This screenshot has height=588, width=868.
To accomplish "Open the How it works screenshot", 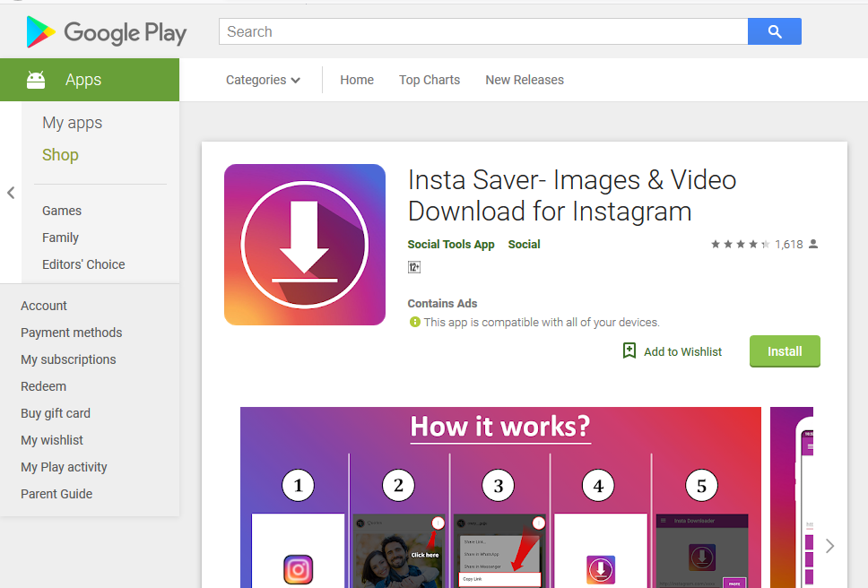I will (x=500, y=497).
